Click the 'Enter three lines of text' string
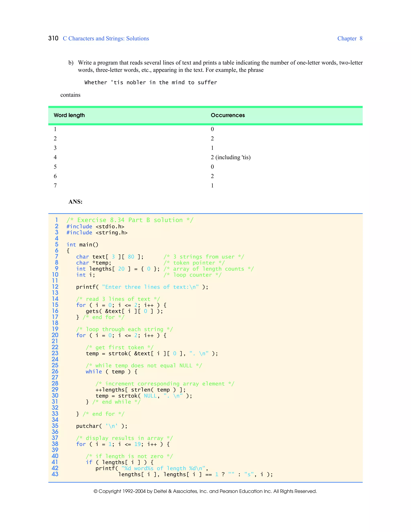The width and height of the screenshot is (411, 532). pyautogui.click(x=150, y=287)
